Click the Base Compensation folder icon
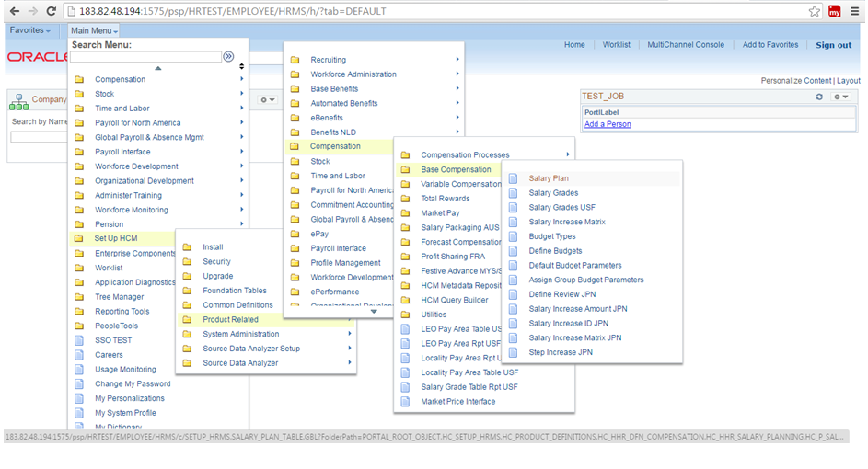The width and height of the screenshot is (868, 469). point(405,169)
